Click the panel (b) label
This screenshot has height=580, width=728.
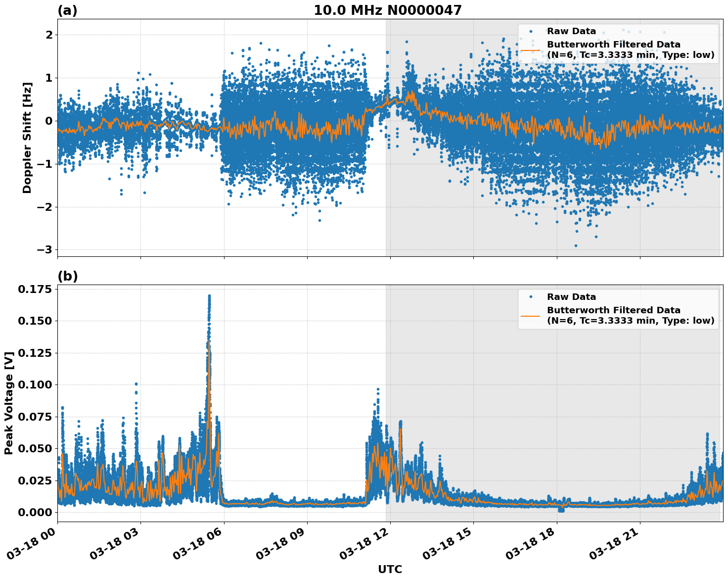(68, 276)
